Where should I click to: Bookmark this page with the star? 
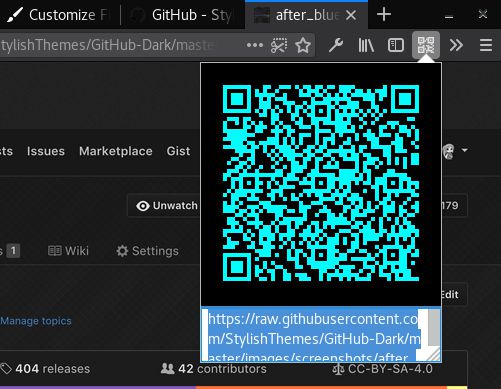click(x=303, y=45)
